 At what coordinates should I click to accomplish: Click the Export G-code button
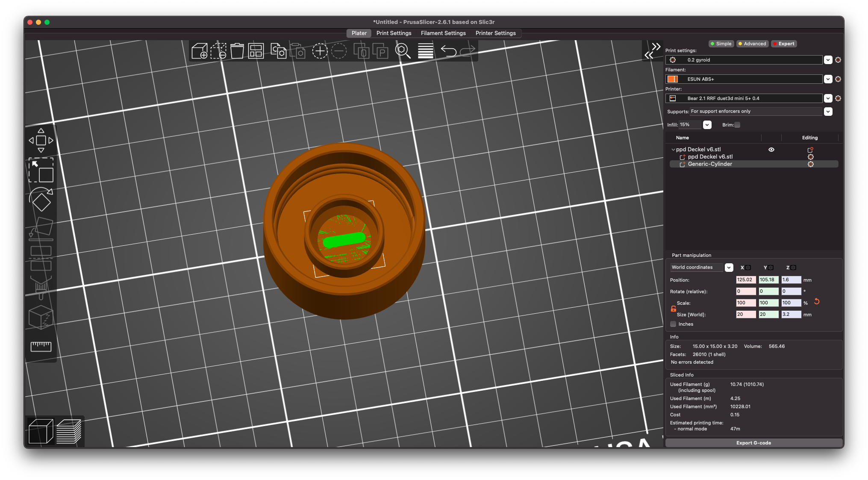point(753,443)
